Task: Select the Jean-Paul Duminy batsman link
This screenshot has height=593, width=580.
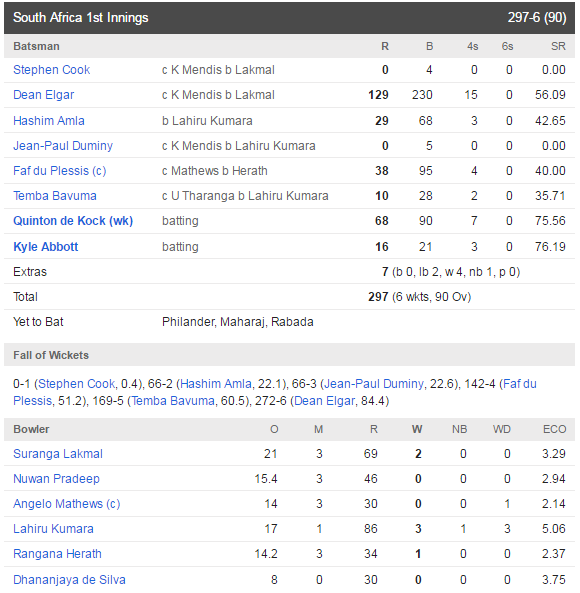Action: click(x=63, y=146)
